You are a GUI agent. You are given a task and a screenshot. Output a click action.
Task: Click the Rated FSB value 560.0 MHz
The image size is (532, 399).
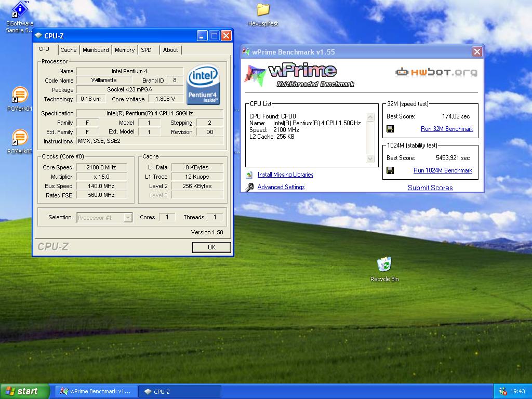(x=101, y=195)
